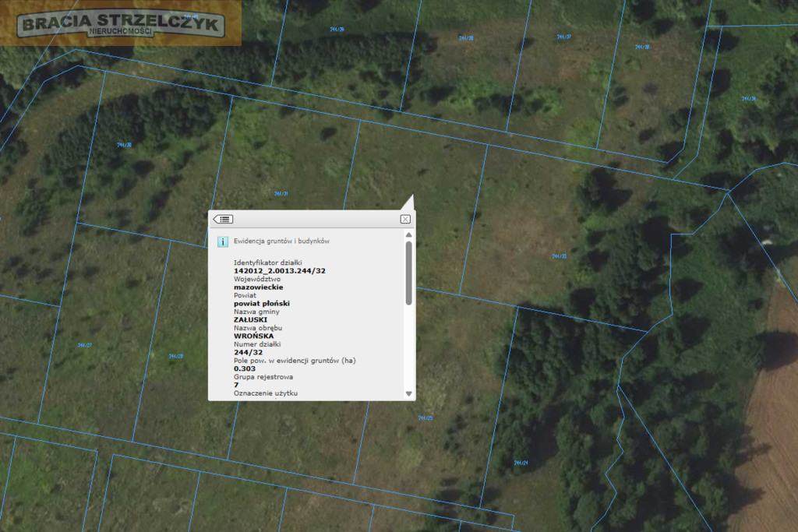
Task: Select parcel label 244/25 on map
Action: pyautogui.click(x=425, y=418)
